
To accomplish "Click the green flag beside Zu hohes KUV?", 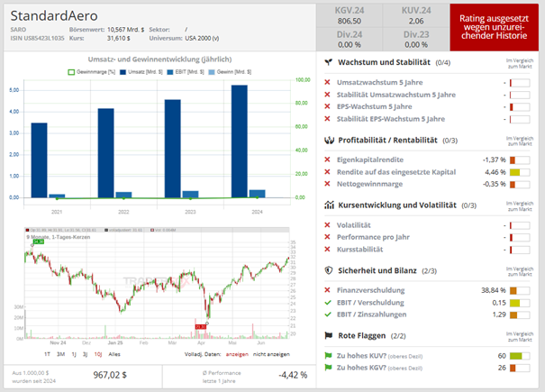I will pos(328,355).
